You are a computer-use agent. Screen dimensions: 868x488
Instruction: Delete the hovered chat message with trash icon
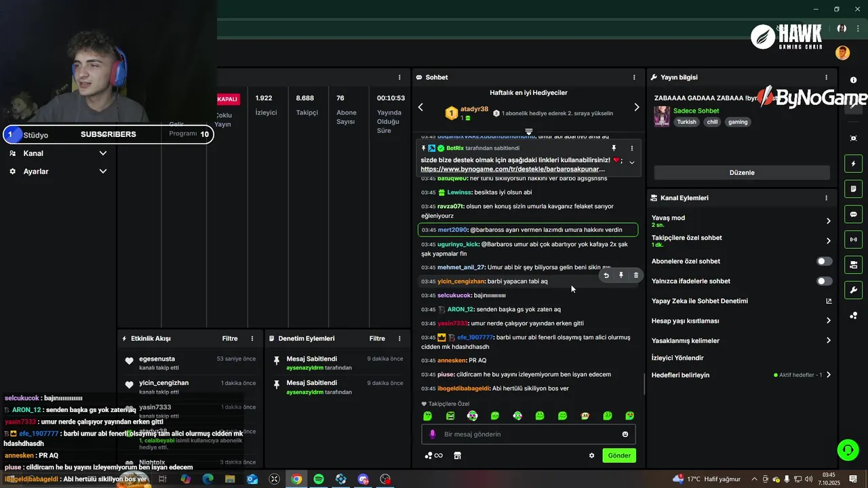point(635,275)
